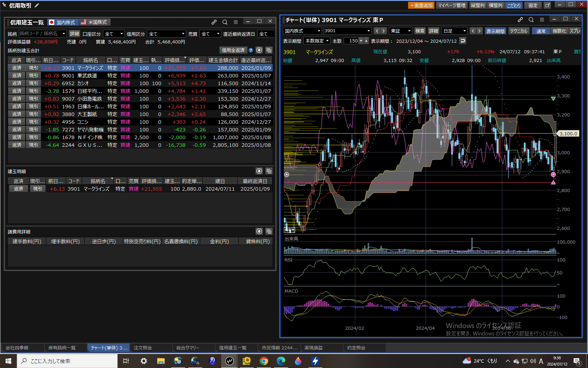This screenshot has height=368, width=588.
Task: Switch chart mode to 指数化
Action: pos(559,31)
